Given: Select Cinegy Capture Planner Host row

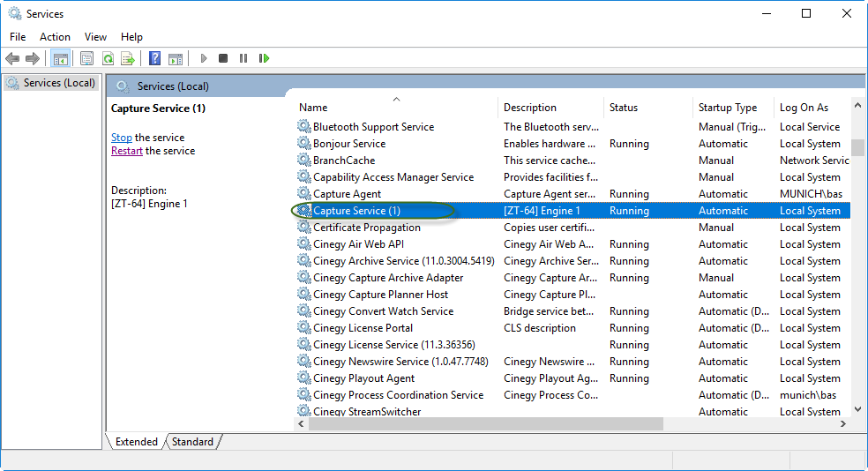Looking at the screenshot, I should [572, 295].
